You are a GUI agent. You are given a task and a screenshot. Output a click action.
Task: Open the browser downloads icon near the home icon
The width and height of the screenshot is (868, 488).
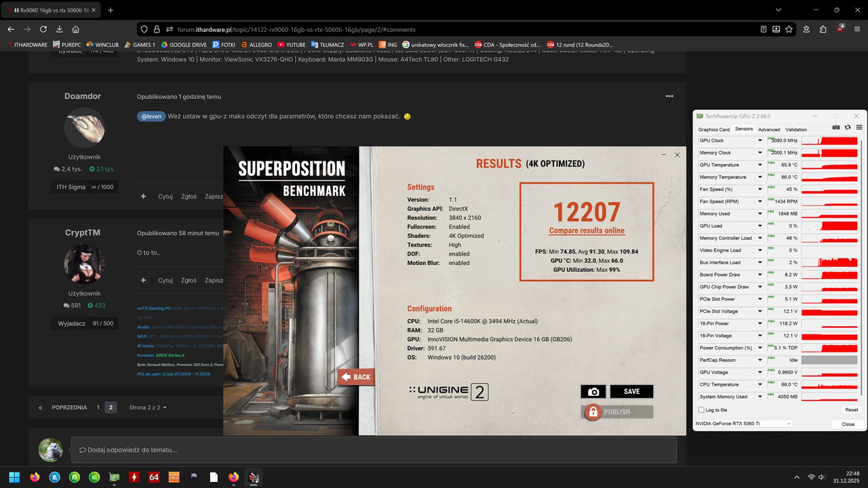click(x=60, y=29)
